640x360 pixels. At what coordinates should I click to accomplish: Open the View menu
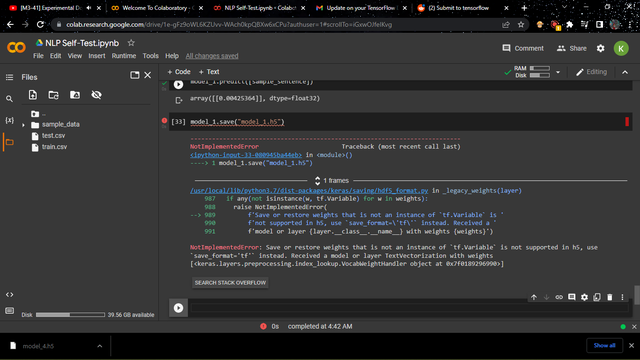click(75, 56)
